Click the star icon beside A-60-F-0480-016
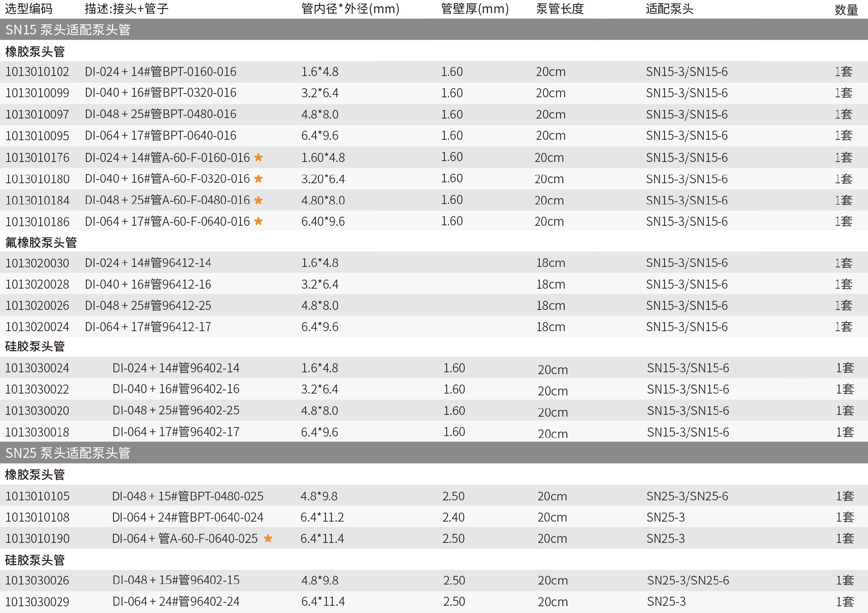Image resolution: width=868 pixels, height=613 pixels. click(258, 200)
